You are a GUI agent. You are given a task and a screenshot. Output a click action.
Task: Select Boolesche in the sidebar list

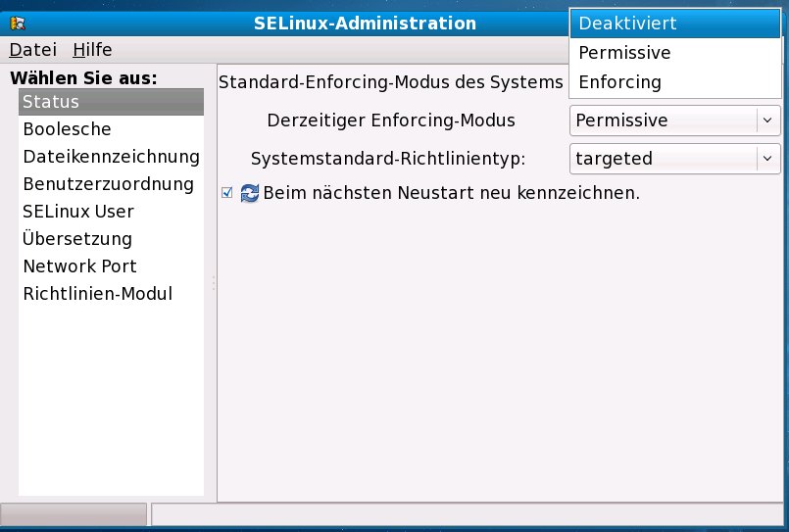click(x=67, y=129)
